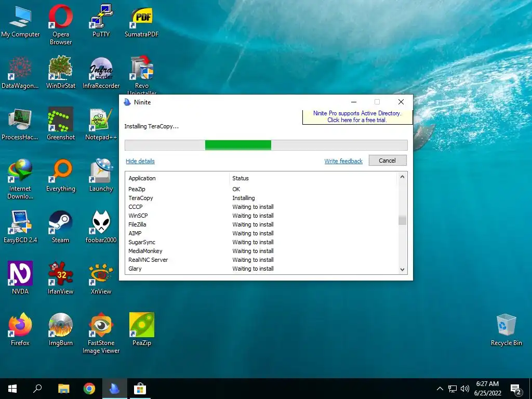
Task: Select the DataWagon desktop shortcut
Action: (x=20, y=73)
